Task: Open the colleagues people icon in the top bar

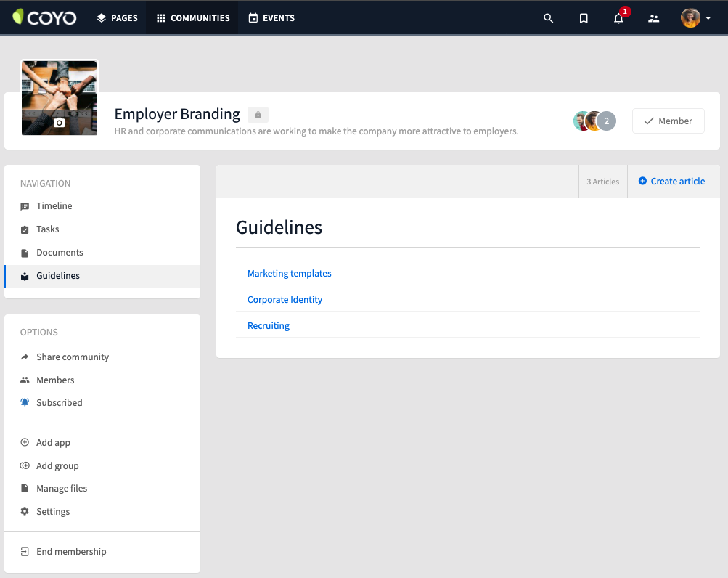Action: click(x=653, y=18)
